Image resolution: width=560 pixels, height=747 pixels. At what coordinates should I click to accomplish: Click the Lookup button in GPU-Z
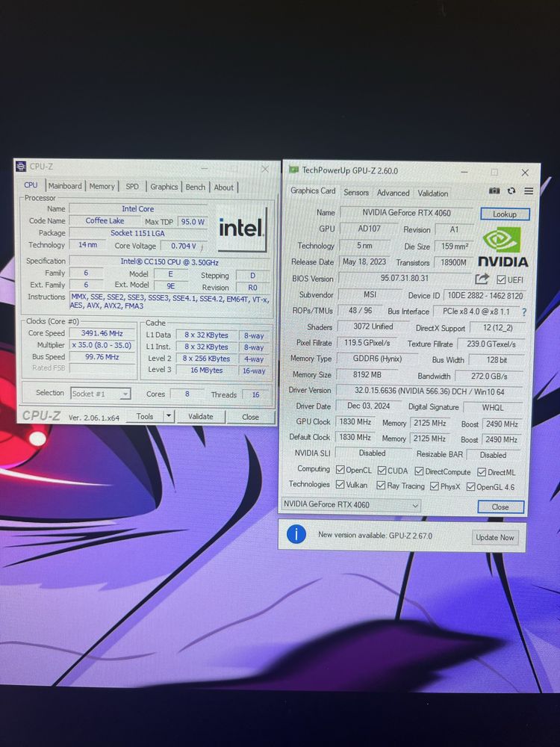click(x=505, y=214)
